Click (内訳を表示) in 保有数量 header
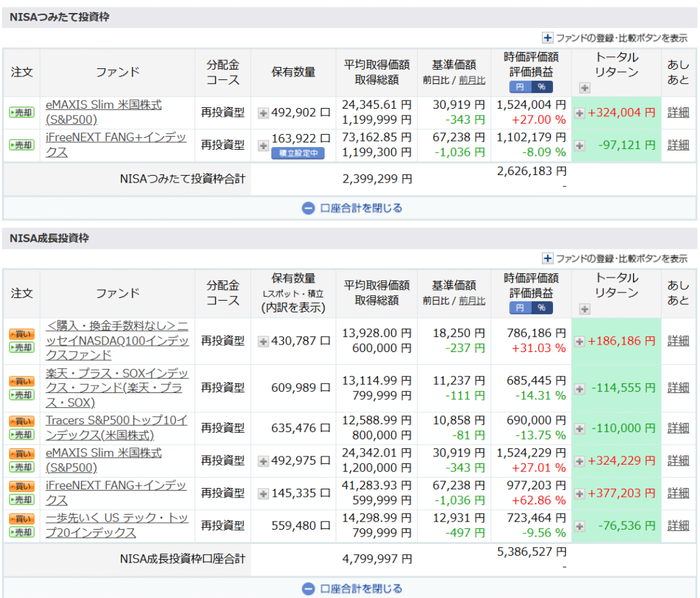Viewport: 700px width, 598px height. point(293,308)
